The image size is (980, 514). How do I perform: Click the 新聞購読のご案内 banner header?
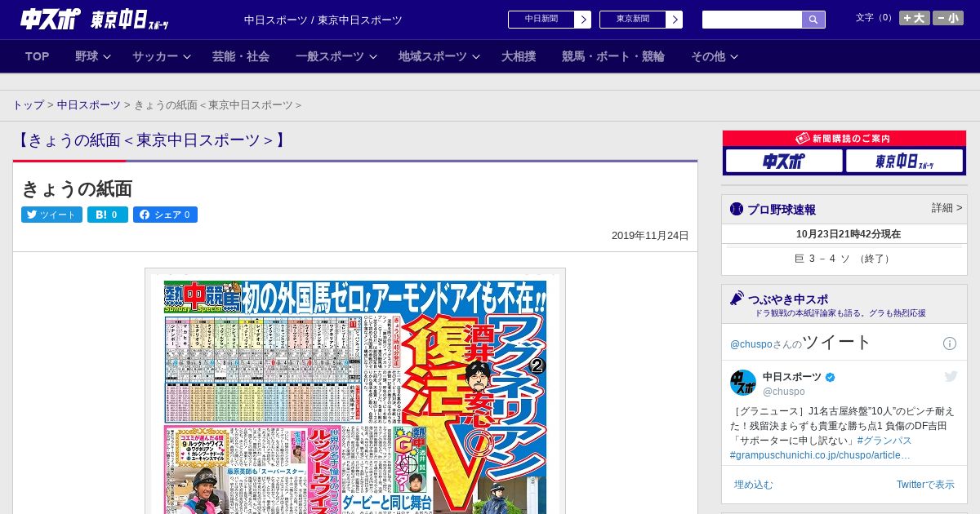click(x=844, y=139)
